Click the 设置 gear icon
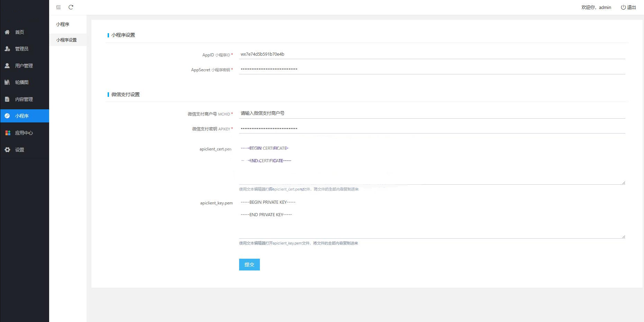 click(7, 150)
